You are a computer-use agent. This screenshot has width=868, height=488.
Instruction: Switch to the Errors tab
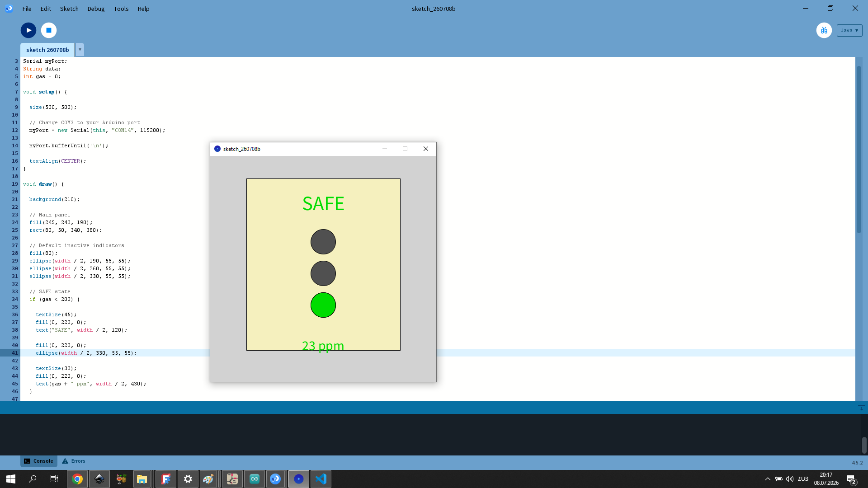point(74,461)
